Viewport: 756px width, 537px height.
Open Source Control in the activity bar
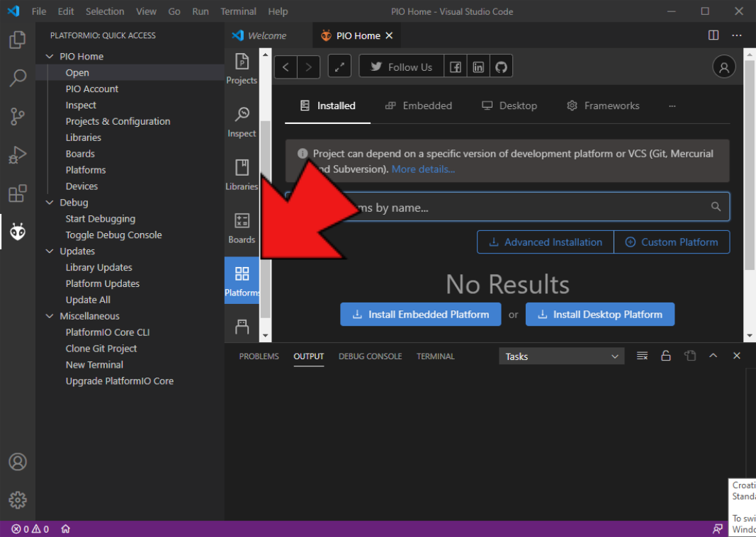point(18,116)
